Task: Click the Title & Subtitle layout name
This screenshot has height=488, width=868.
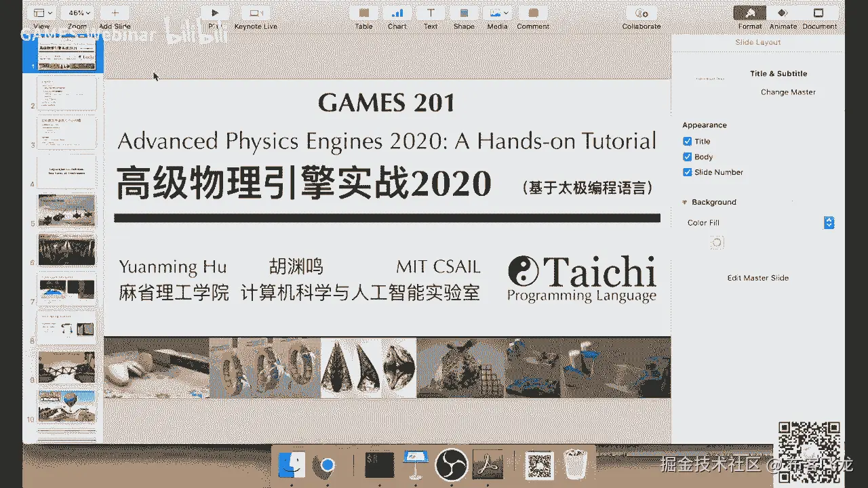Action: pyautogui.click(x=778, y=74)
